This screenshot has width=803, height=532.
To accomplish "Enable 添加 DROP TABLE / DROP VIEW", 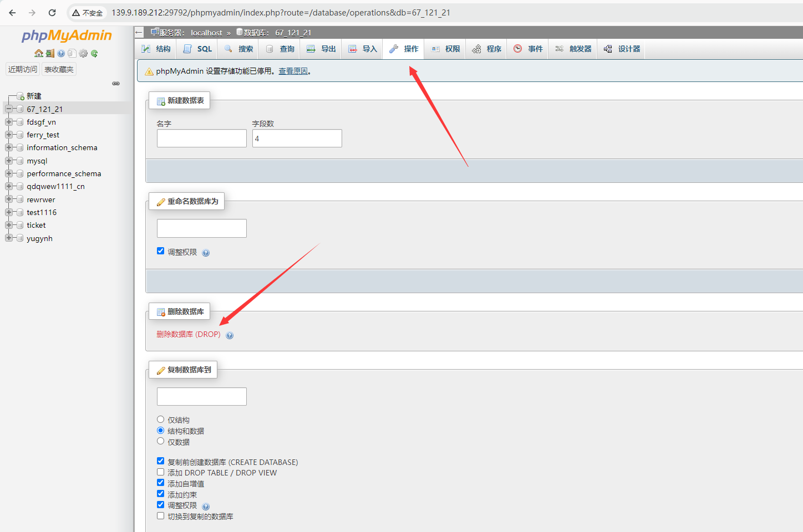I will click(161, 472).
